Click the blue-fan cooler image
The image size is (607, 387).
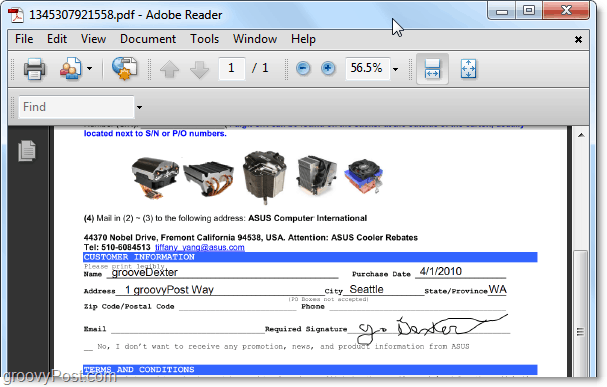coord(364,176)
